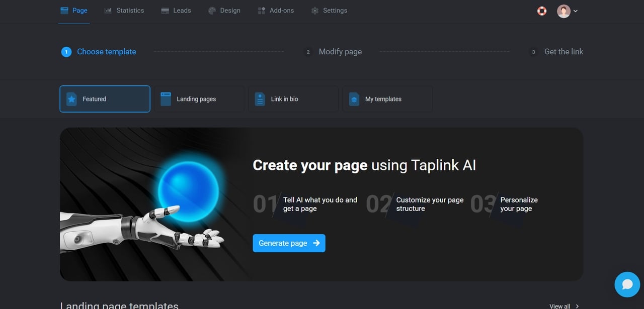Screen dimensions: 644x309
Task: Click the View all link
Action: 564,306
